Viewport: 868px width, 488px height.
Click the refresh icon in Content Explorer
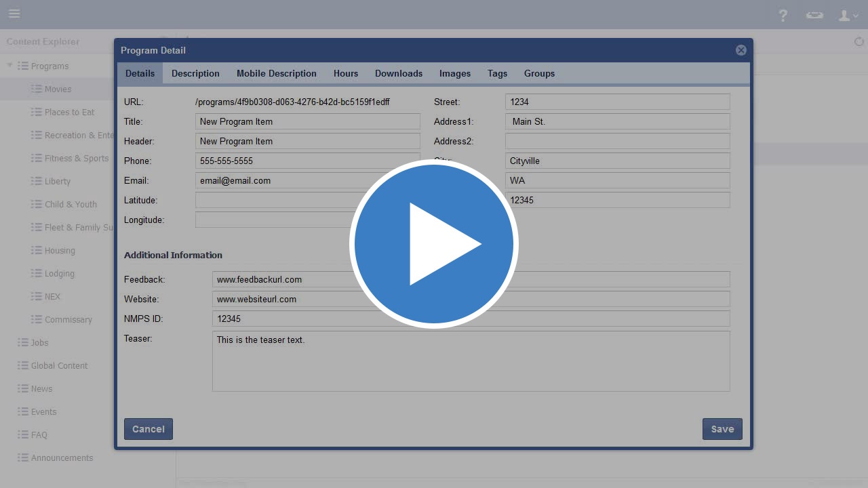pos(859,42)
